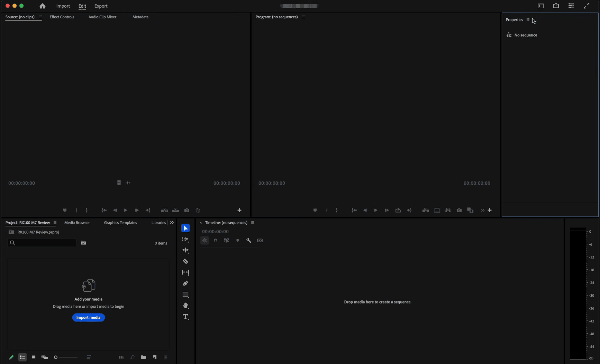Screen dimensions: 600x364
Task: Show hidden Project panel tabs chevron
Action: click(172, 223)
